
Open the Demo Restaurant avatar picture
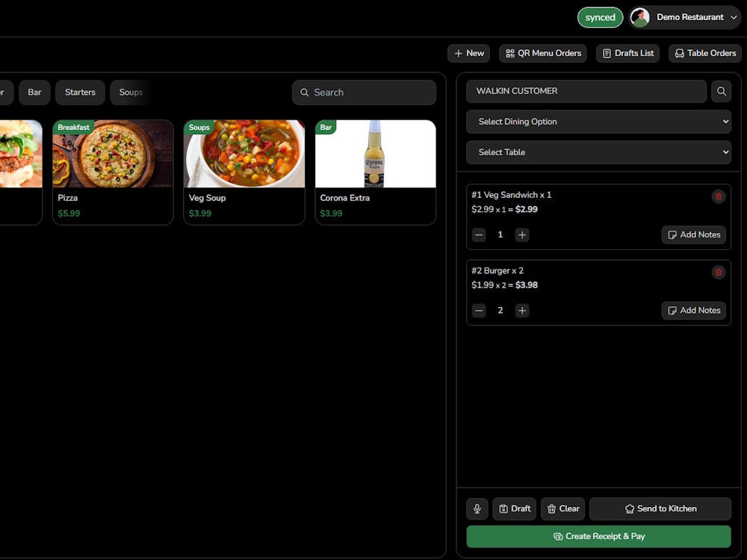[640, 18]
